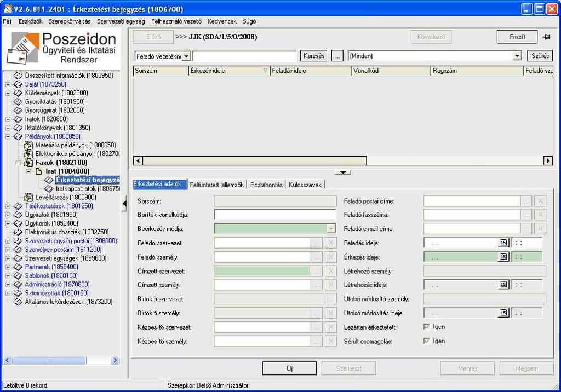Screen dimensions: 561x392
Task: Open calendar picker for Utolsó módosítás ideje
Action: tap(503, 313)
